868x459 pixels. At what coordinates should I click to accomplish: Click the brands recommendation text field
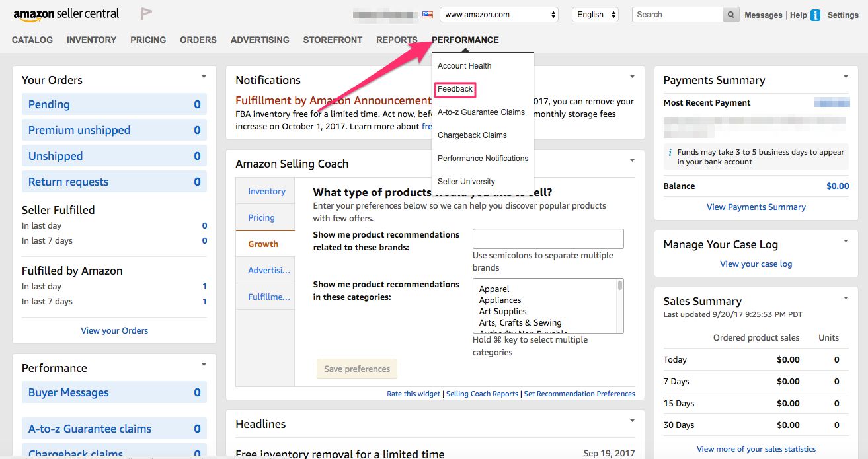tap(548, 239)
